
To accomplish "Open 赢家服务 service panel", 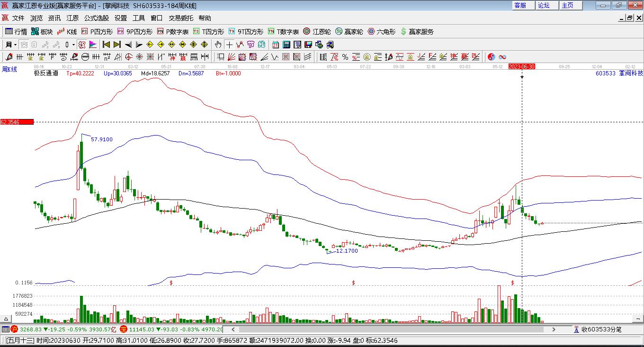I will (417, 32).
